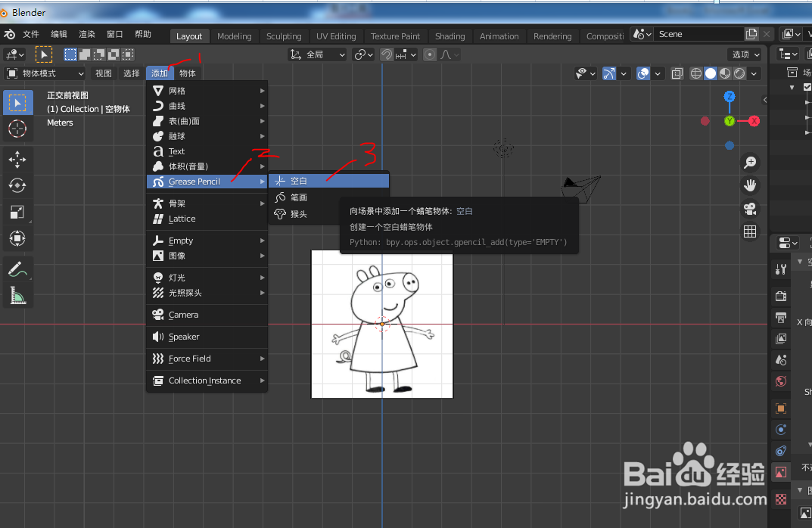Pick the Annotate tool
This screenshot has width=812, height=528.
17,269
